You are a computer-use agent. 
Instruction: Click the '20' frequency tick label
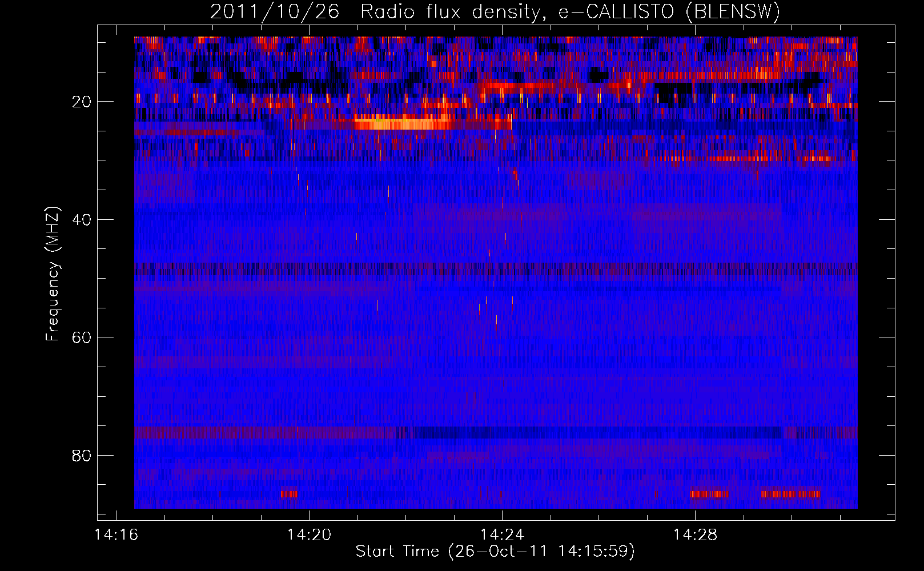pyautogui.click(x=82, y=102)
